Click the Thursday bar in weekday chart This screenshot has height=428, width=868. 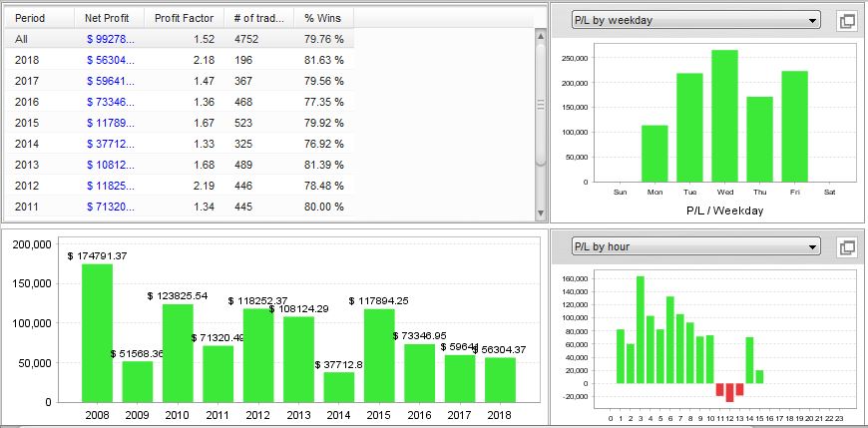[760, 139]
